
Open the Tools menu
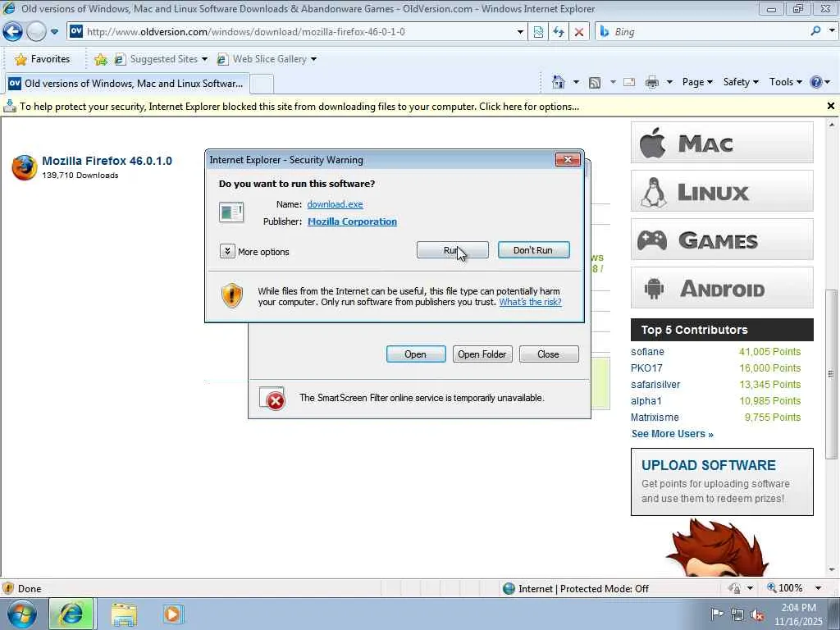785,82
